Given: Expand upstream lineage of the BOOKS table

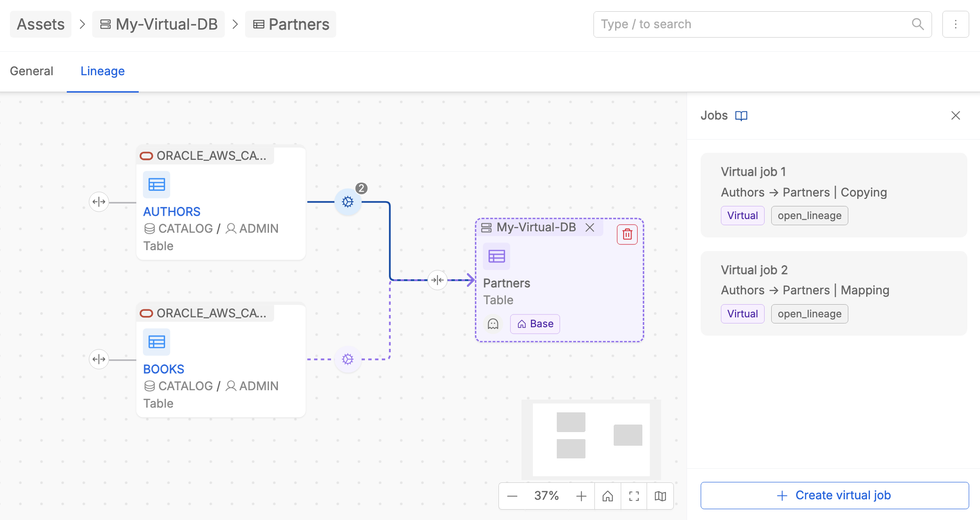Looking at the screenshot, I should 99,359.
